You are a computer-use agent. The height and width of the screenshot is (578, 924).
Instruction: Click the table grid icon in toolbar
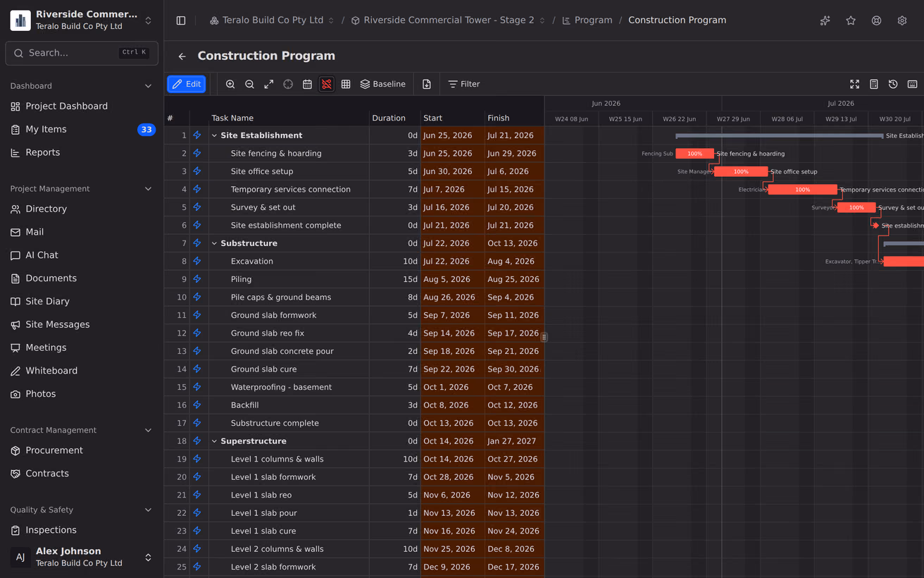point(346,85)
